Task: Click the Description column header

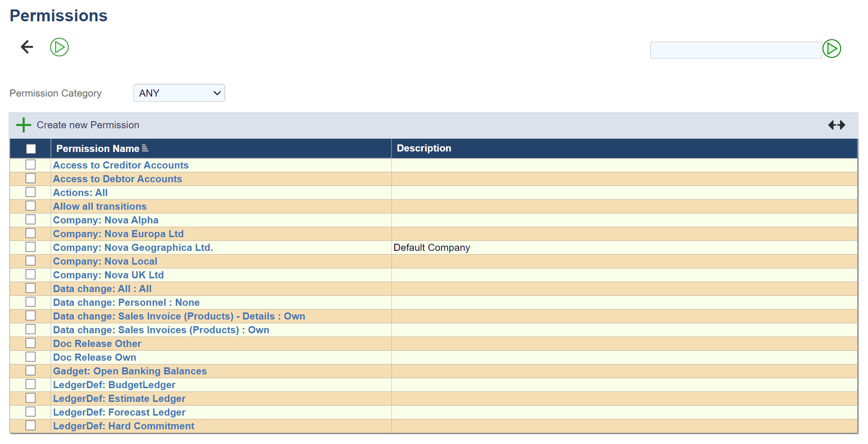Action: (x=424, y=148)
